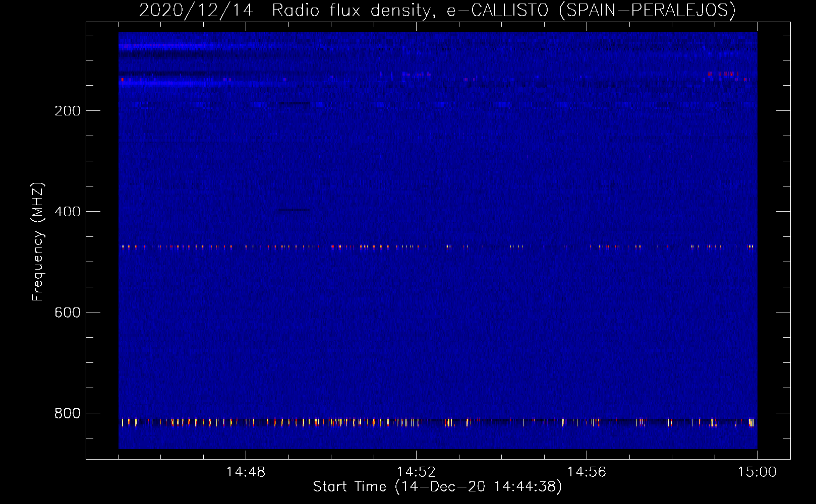Click the 15:00 time tick label
This screenshot has width=816, height=504.
757,472
